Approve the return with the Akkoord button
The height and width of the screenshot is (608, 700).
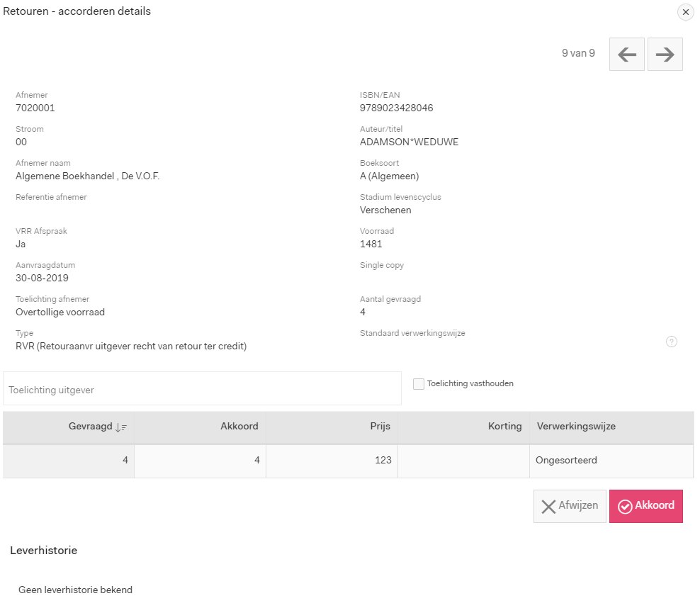coord(645,506)
